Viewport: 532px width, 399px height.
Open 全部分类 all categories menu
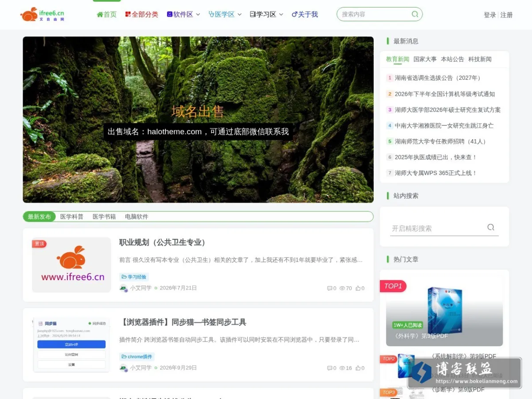coord(141,14)
